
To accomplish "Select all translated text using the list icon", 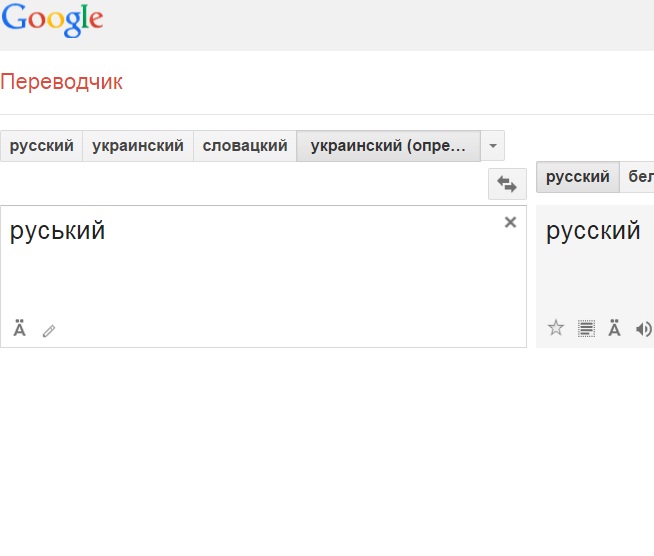I will click(x=587, y=328).
